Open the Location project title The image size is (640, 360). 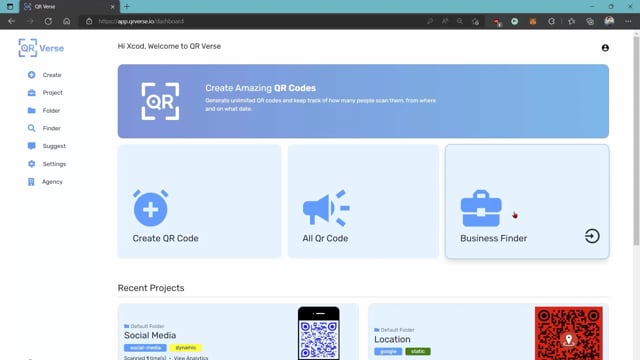coord(392,340)
